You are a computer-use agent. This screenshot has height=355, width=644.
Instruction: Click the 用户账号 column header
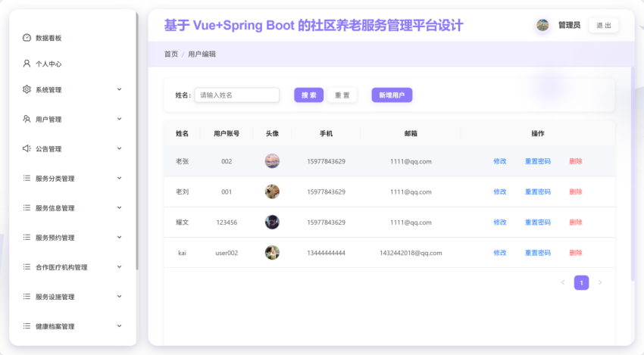tap(227, 133)
